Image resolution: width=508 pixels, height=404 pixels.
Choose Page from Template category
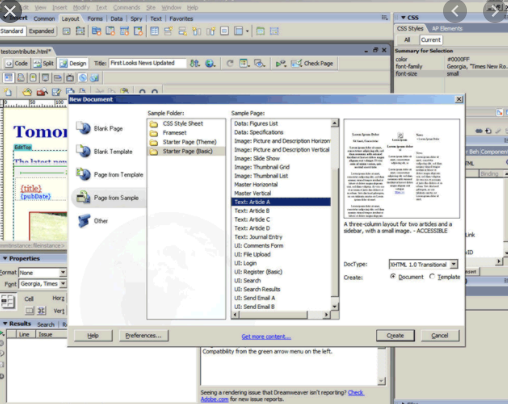109,174
